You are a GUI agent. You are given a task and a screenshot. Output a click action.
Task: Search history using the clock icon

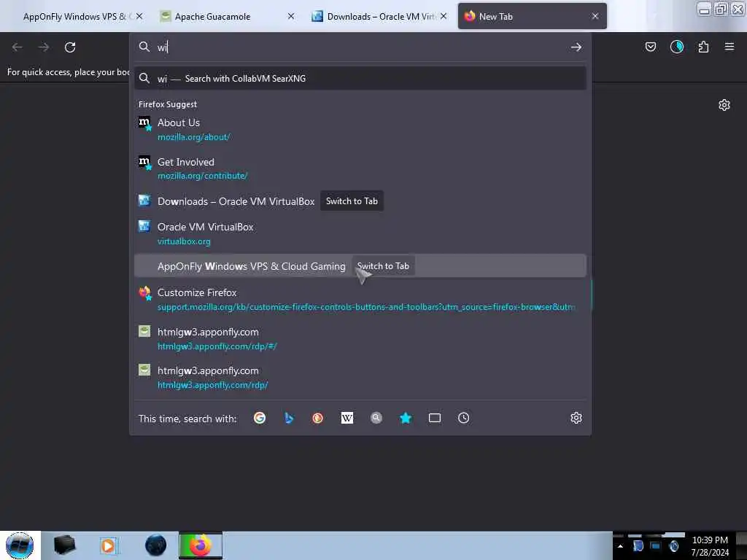pos(463,418)
